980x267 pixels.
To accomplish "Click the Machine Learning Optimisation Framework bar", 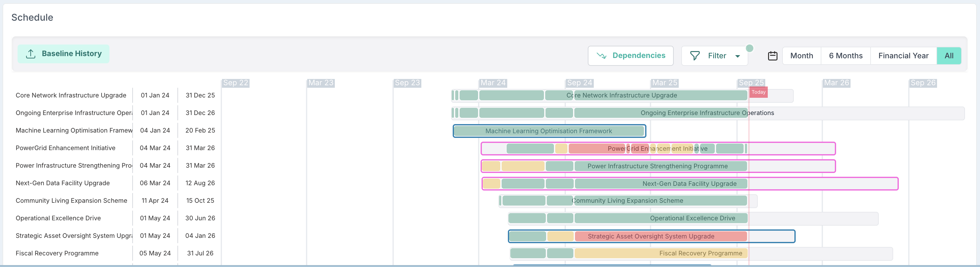I will pyautogui.click(x=549, y=131).
